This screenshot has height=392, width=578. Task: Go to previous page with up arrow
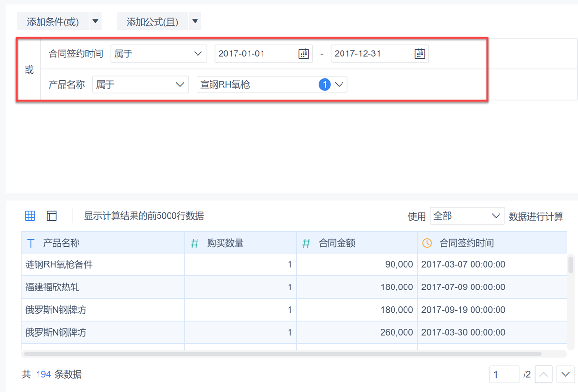click(544, 374)
